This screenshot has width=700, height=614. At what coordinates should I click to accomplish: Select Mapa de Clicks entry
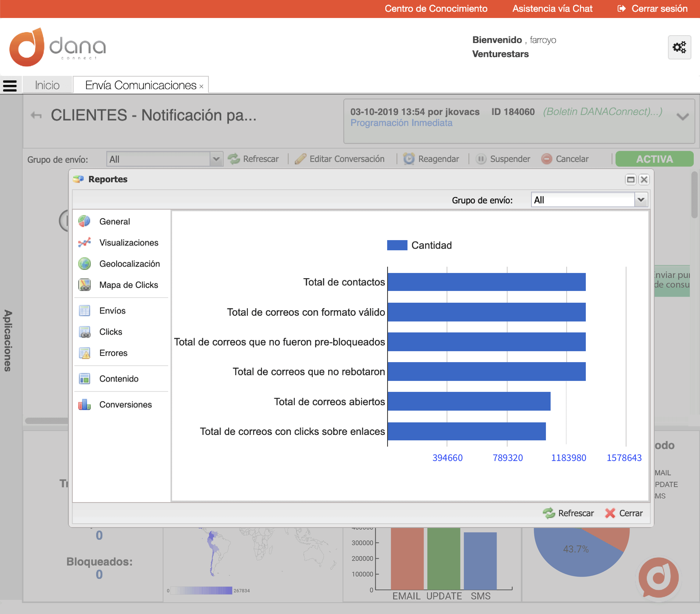[129, 285]
